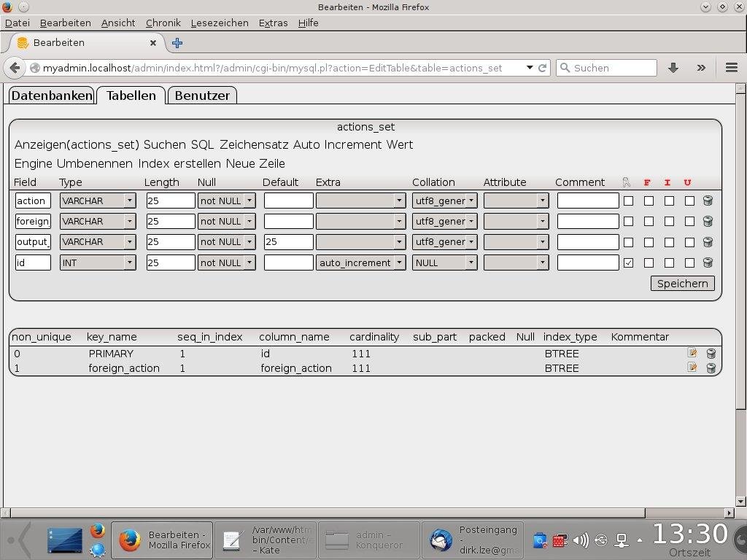Click the Speichern button

(681, 284)
